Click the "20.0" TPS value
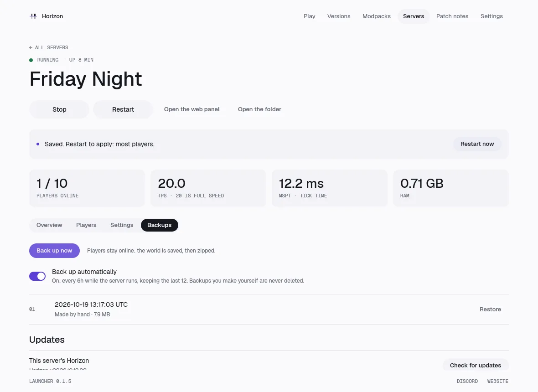The image size is (538, 392). coord(171,184)
